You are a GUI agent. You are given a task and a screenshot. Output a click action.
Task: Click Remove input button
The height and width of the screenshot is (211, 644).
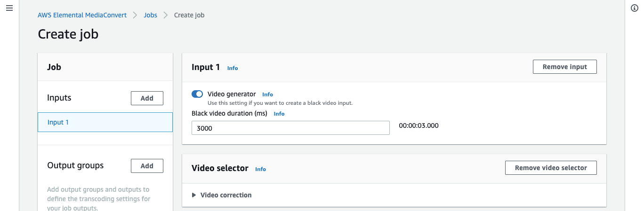coord(565,67)
